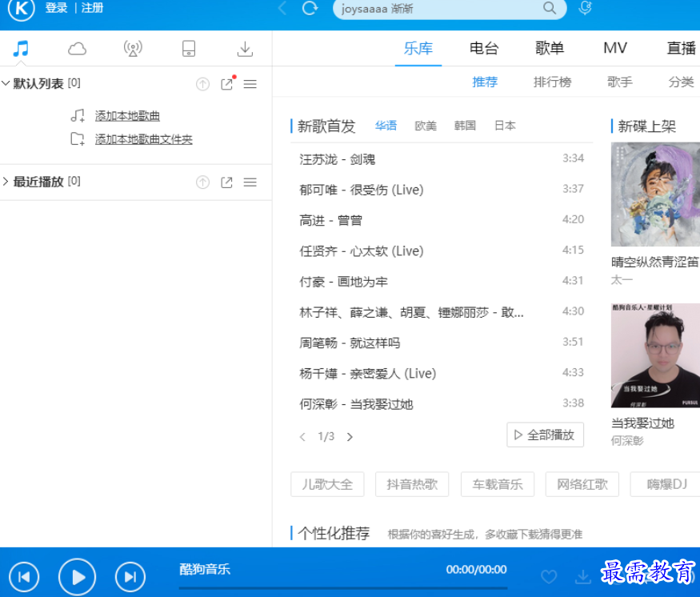This screenshot has height=597, width=700.
Task: Click the 嗨爆DJ tag button
Action: click(665, 484)
